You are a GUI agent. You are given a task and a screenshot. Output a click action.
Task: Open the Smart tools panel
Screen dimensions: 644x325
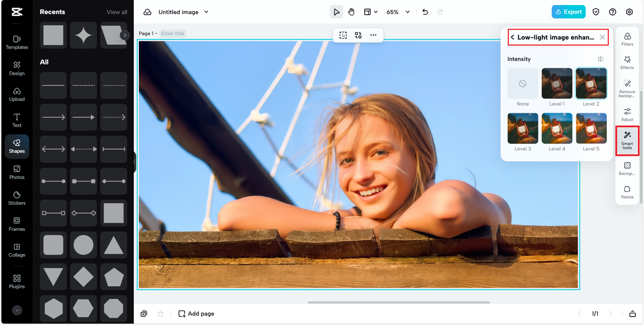(627, 140)
